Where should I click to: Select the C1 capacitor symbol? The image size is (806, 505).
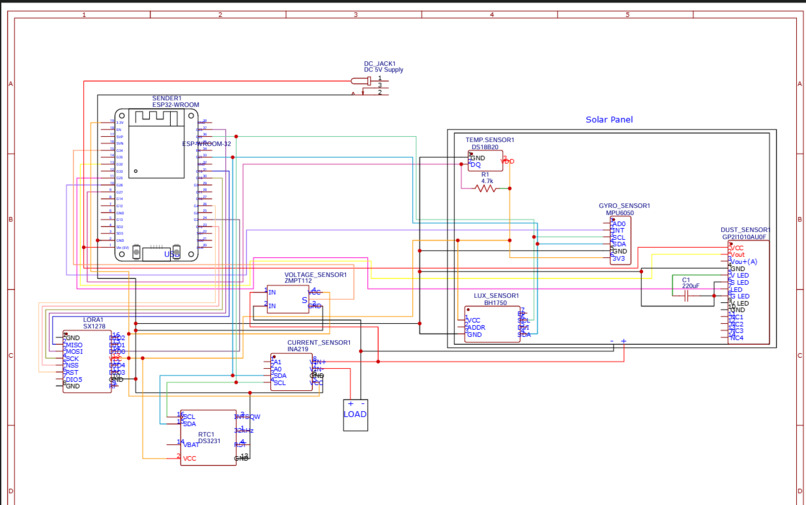(x=686, y=296)
